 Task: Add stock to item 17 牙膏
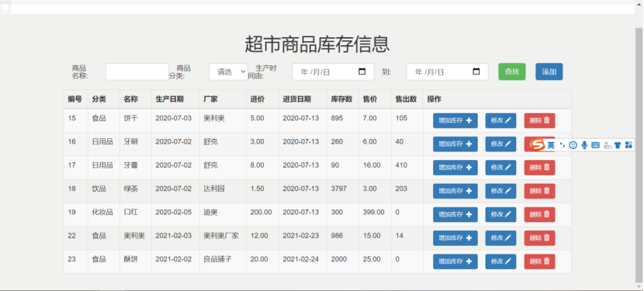click(x=455, y=168)
